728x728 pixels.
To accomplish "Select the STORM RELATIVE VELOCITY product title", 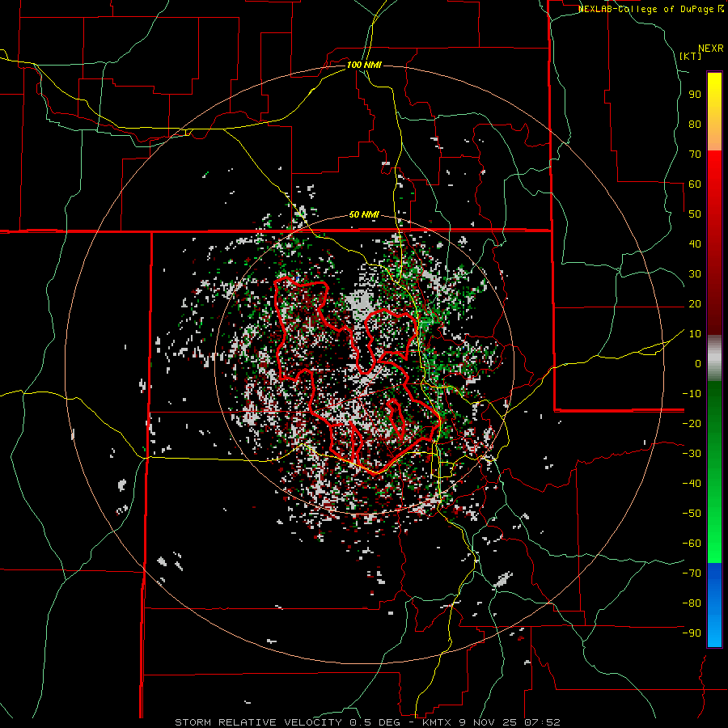I will pyautogui.click(x=258, y=722).
